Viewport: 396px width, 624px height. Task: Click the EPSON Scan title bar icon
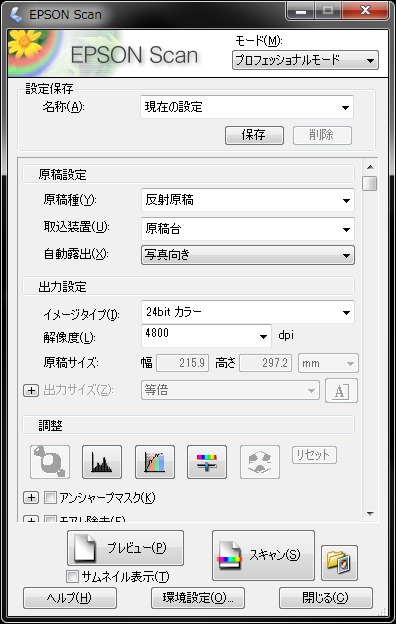(x=16, y=15)
